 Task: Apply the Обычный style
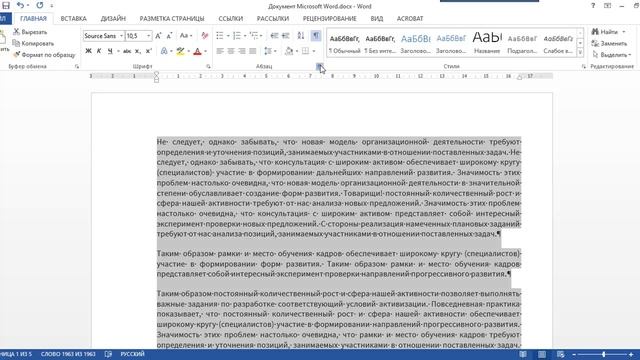pyautogui.click(x=345, y=43)
